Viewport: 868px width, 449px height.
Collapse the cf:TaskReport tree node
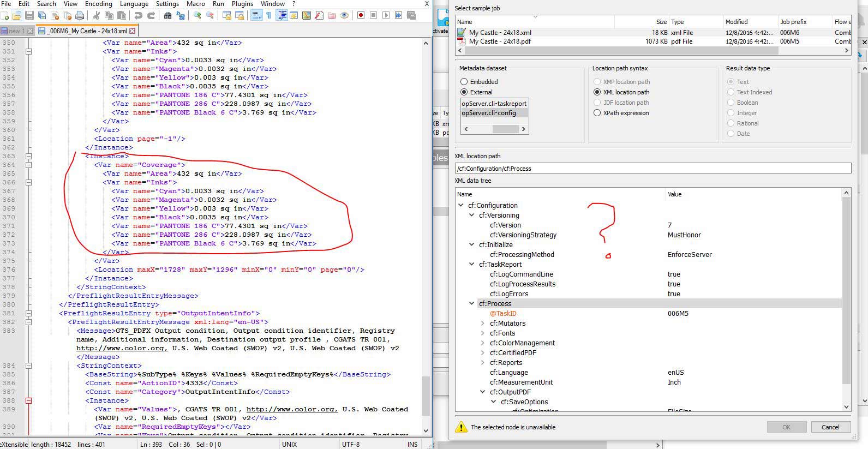click(472, 265)
